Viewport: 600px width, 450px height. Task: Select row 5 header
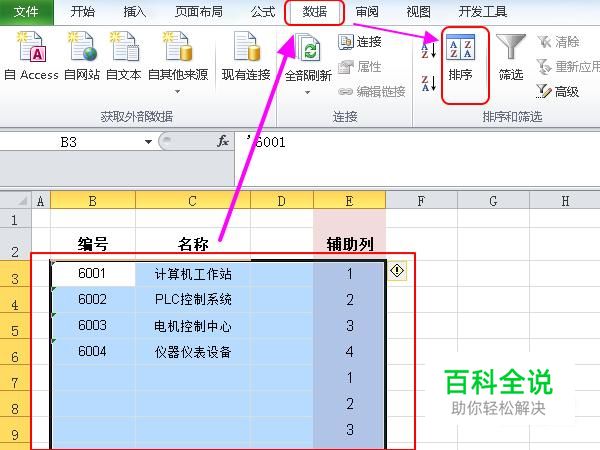point(15,325)
